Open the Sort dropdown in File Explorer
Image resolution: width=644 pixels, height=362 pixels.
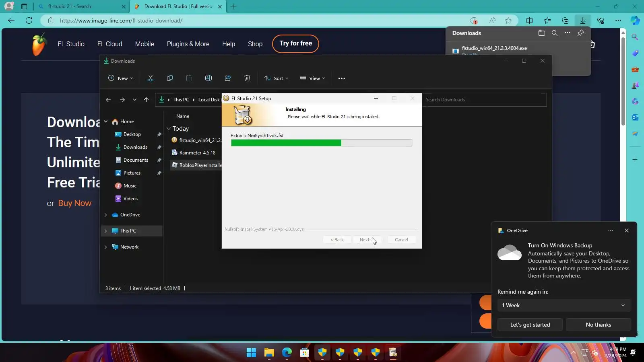[x=277, y=78]
